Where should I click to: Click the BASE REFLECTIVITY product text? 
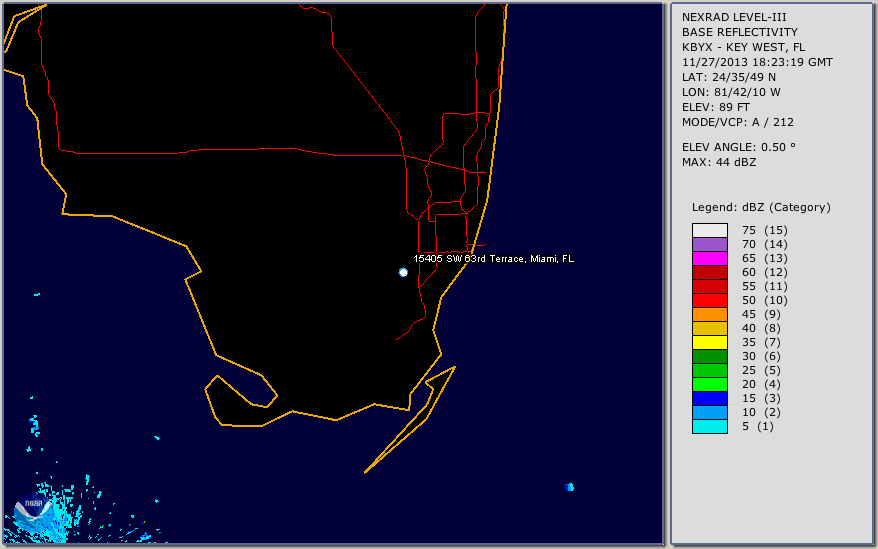pos(740,32)
